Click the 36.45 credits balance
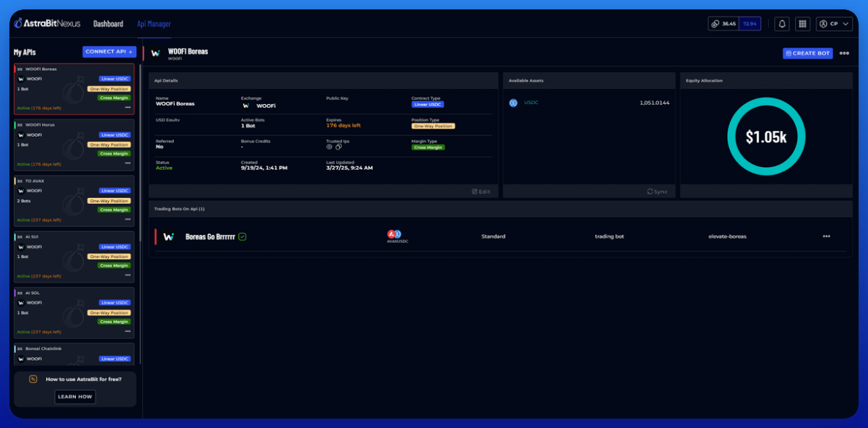 click(x=723, y=24)
